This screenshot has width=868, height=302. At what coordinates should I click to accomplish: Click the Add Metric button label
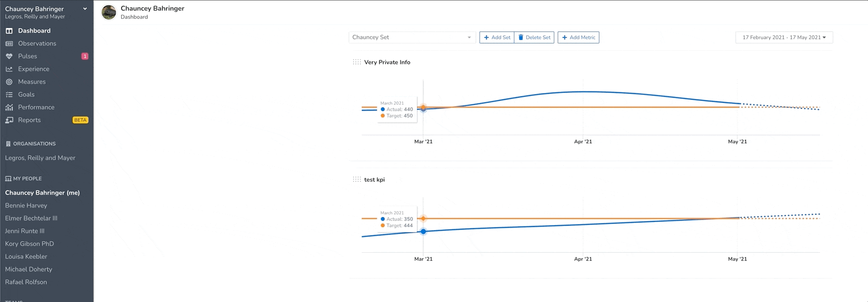coord(582,38)
